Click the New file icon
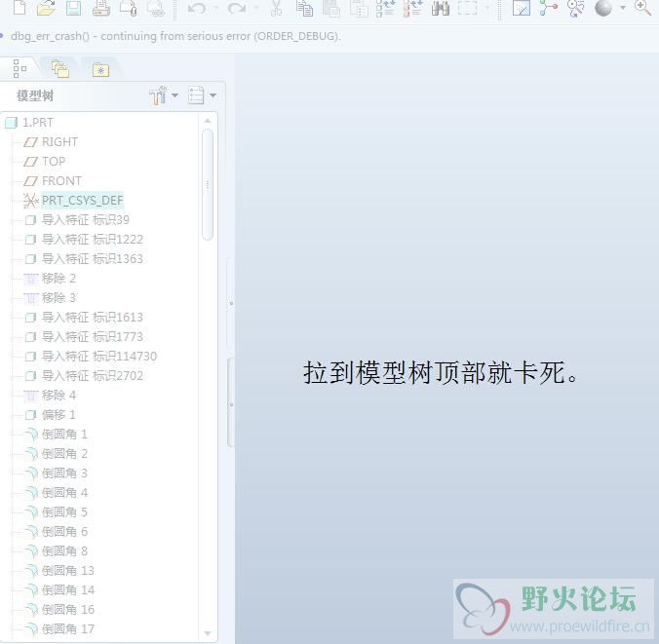Viewport: 659px width, 644px height. (19, 7)
